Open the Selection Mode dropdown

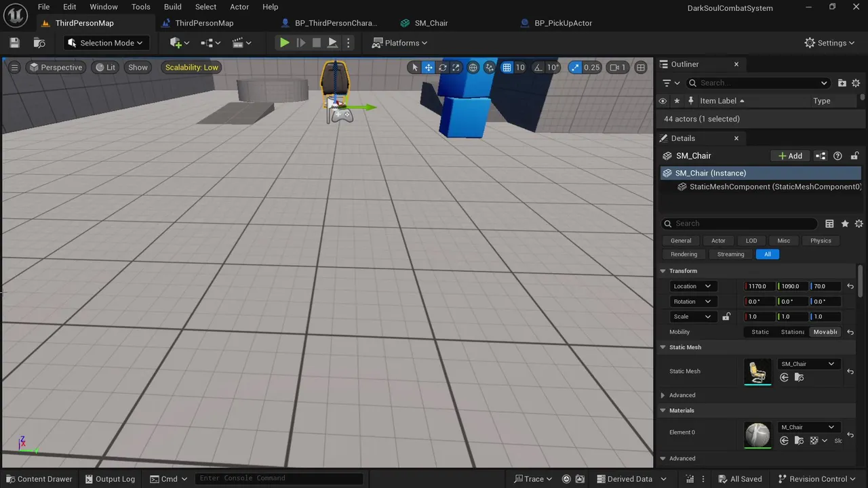(106, 43)
